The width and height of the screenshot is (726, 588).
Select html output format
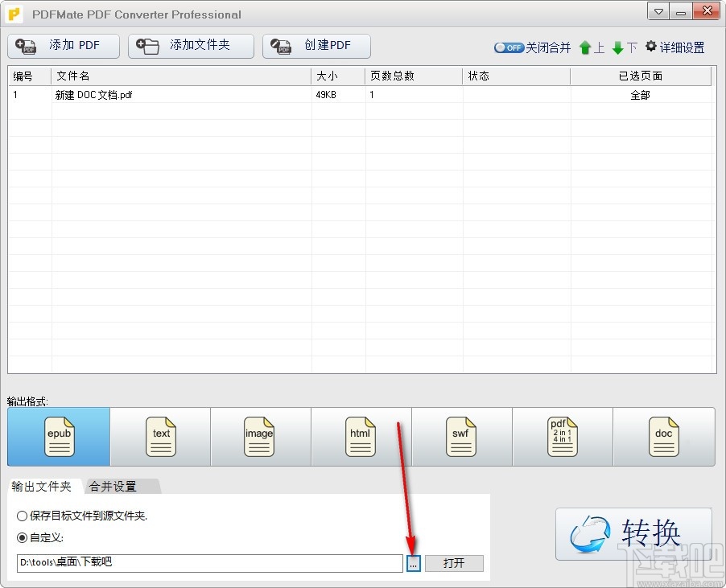pos(361,437)
